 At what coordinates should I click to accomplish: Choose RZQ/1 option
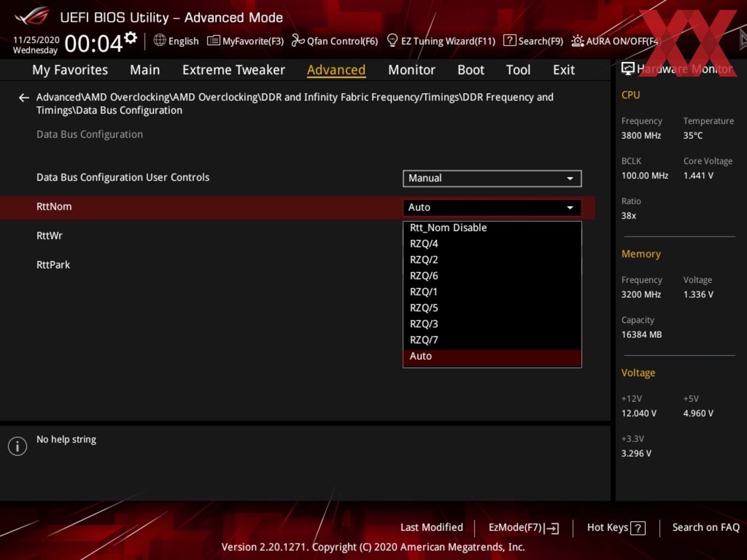click(492, 292)
